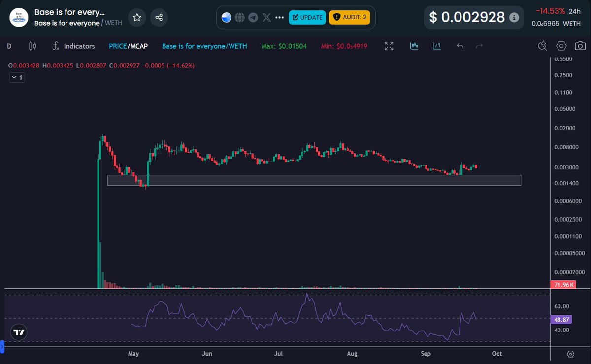Toggle PRICE display mode
Image resolution: width=591 pixels, height=364 pixels.
pos(117,46)
